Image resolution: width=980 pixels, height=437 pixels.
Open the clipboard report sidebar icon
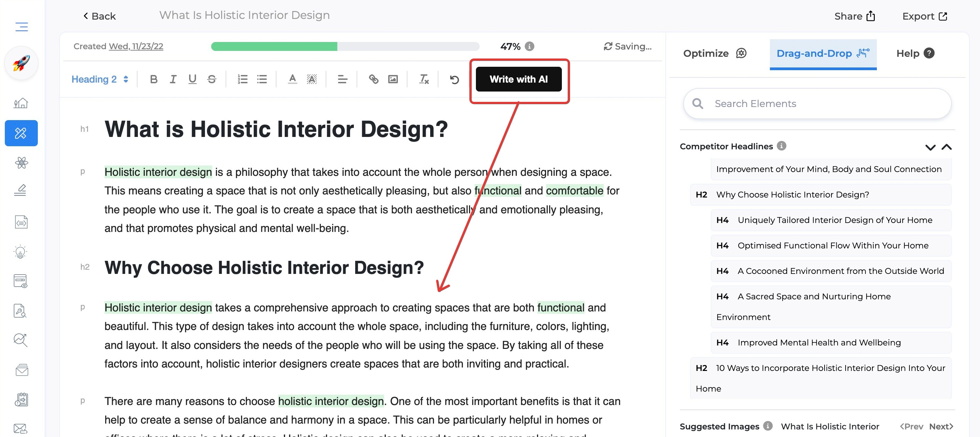[x=21, y=399]
